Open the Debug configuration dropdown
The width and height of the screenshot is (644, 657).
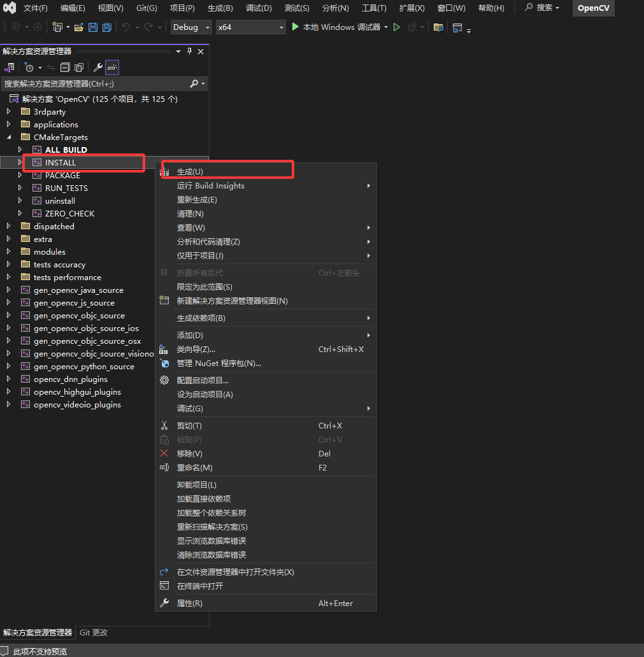point(192,27)
